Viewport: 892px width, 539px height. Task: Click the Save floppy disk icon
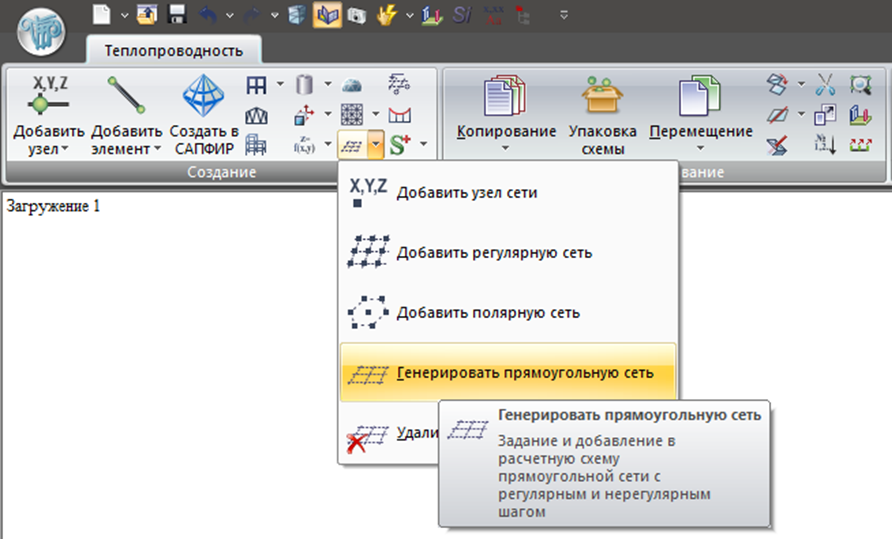pyautogui.click(x=177, y=14)
